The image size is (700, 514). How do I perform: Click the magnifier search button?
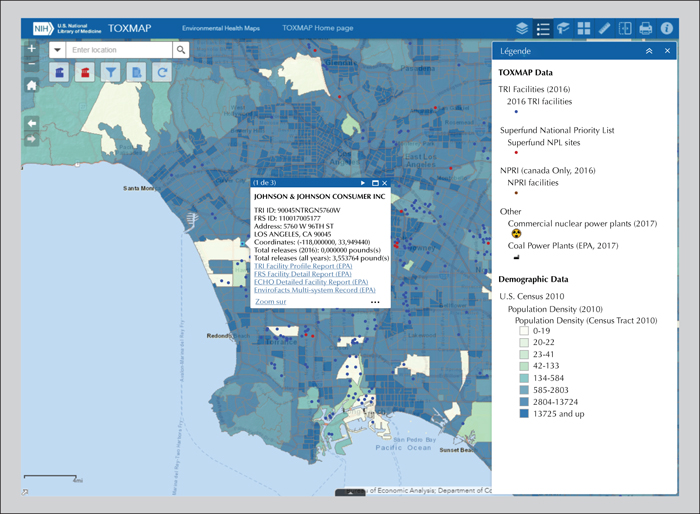181,50
